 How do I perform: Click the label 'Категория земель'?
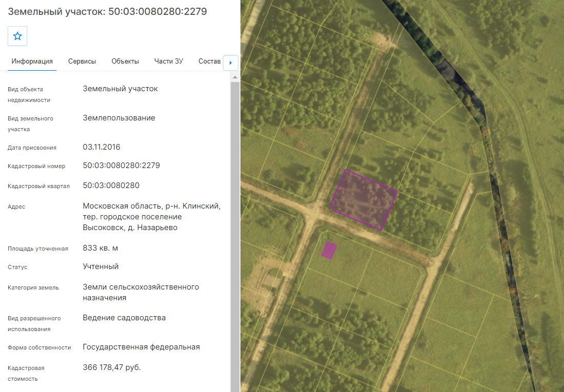[x=33, y=287]
